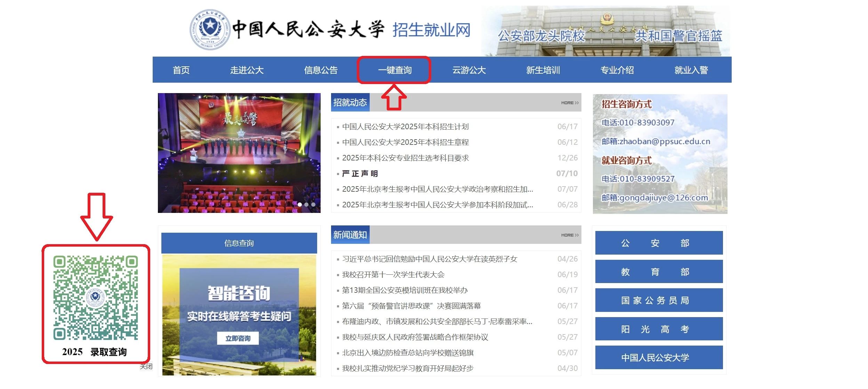Click the 2025 录取查询 QR code

pos(96,298)
